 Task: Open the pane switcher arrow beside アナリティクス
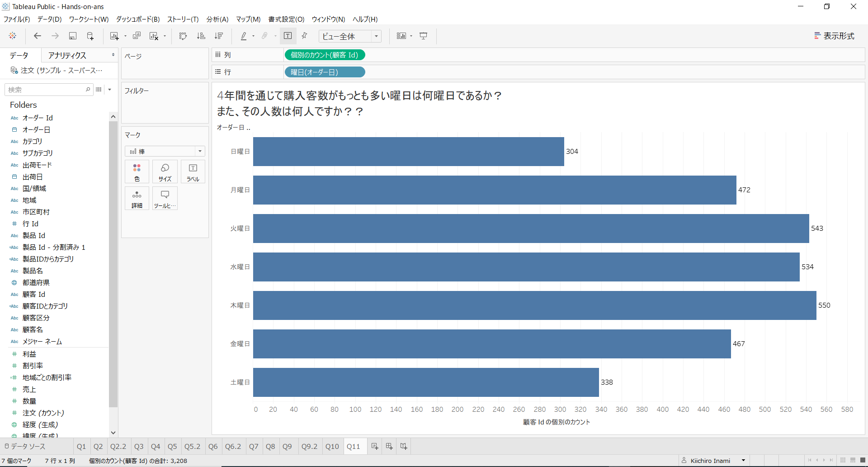tap(113, 55)
